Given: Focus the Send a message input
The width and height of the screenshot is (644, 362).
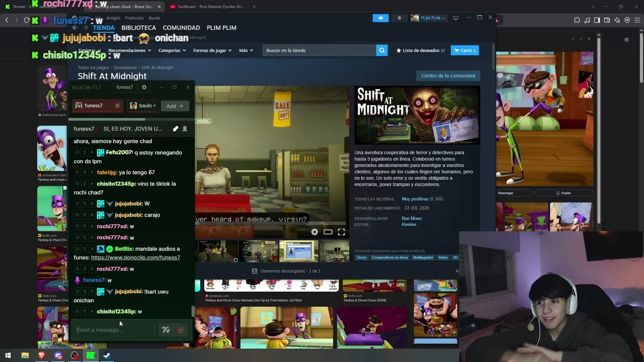Looking at the screenshot, I should pyautogui.click(x=114, y=330).
